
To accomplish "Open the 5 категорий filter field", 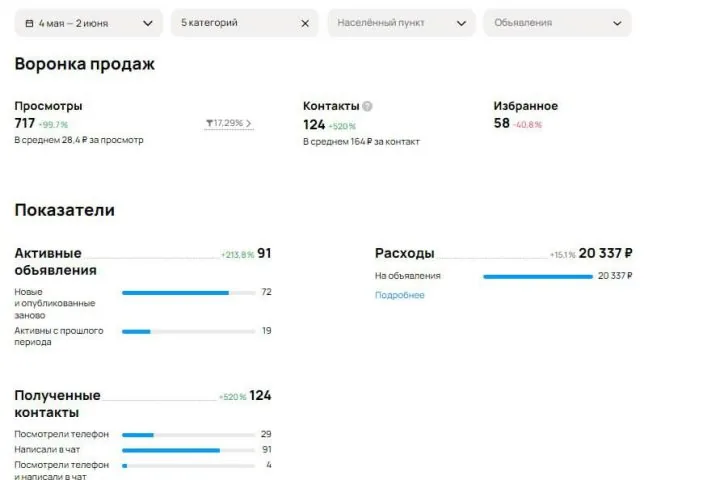I will [245, 23].
